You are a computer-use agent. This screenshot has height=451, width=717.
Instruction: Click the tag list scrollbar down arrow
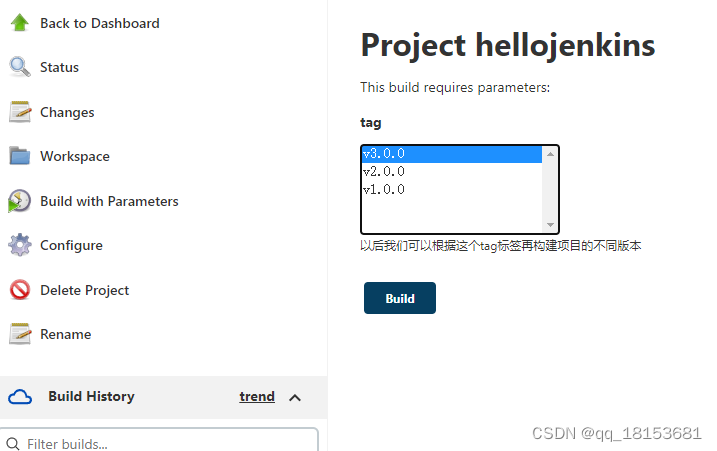(550, 225)
